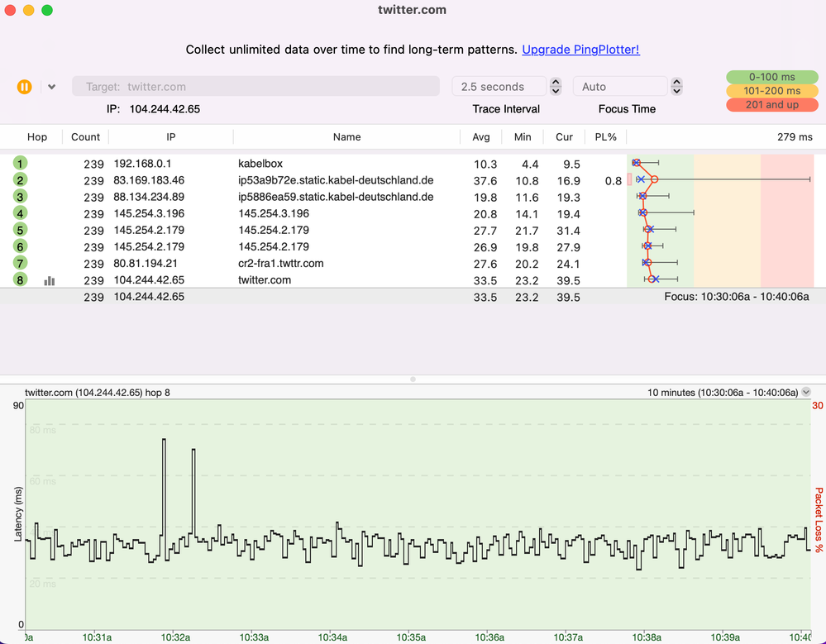This screenshot has height=644, width=826.
Task: Click the Hop column header
Action: (37, 137)
